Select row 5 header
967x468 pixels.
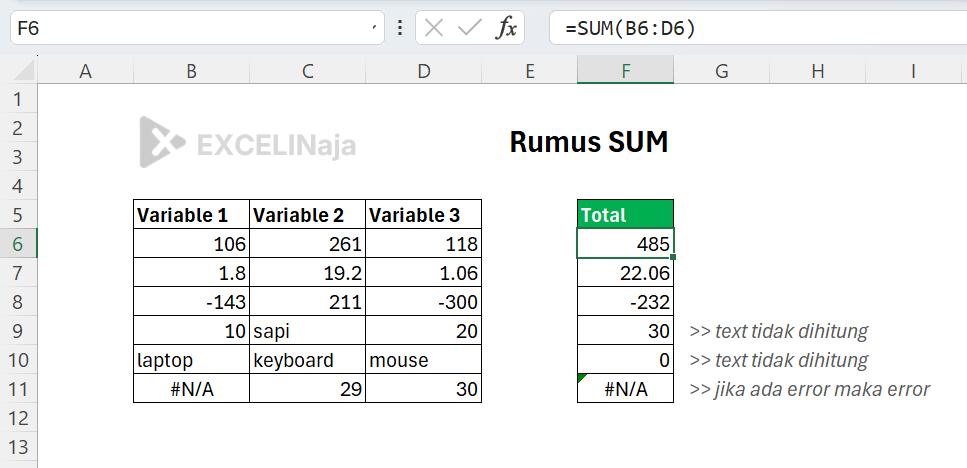click(x=19, y=215)
